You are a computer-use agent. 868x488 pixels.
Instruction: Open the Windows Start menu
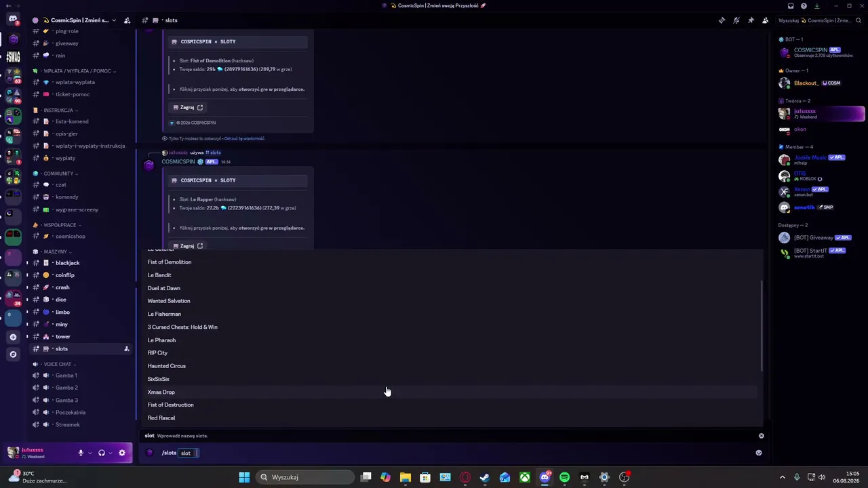(244, 477)
